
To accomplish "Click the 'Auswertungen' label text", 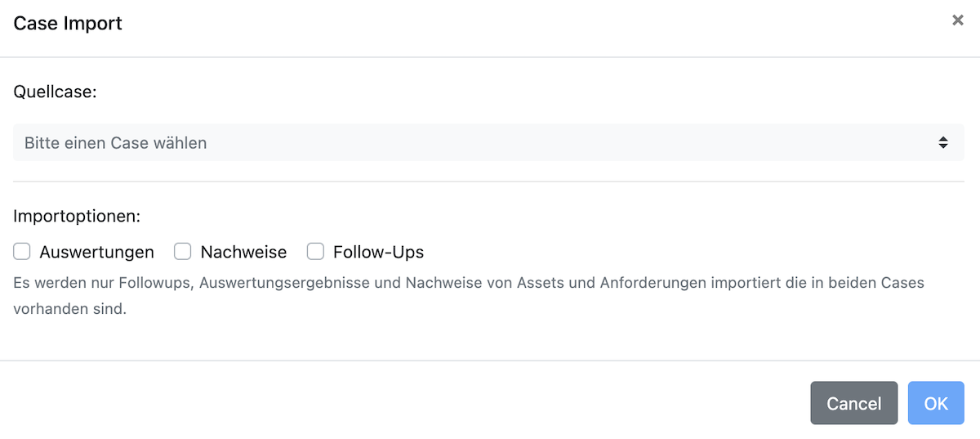I will tap(96, 253).
